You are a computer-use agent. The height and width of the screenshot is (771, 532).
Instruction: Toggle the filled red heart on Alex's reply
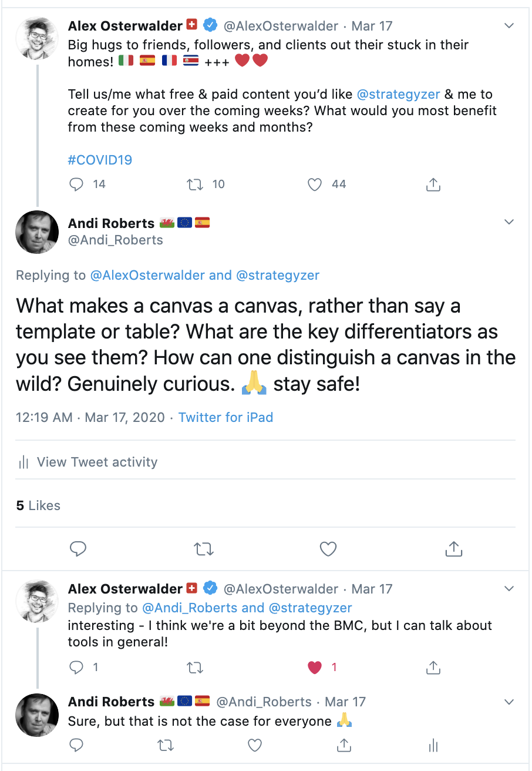click(x=314, y=668)
